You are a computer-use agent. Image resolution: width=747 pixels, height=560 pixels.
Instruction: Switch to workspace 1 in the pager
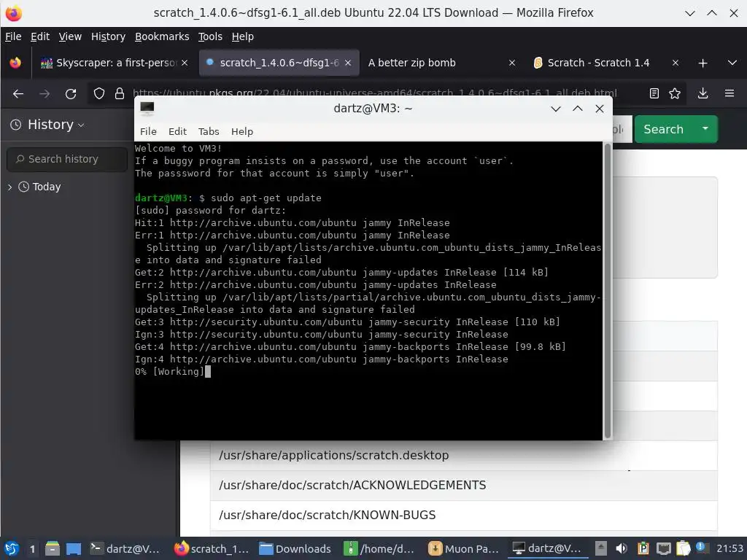[32, 549]
